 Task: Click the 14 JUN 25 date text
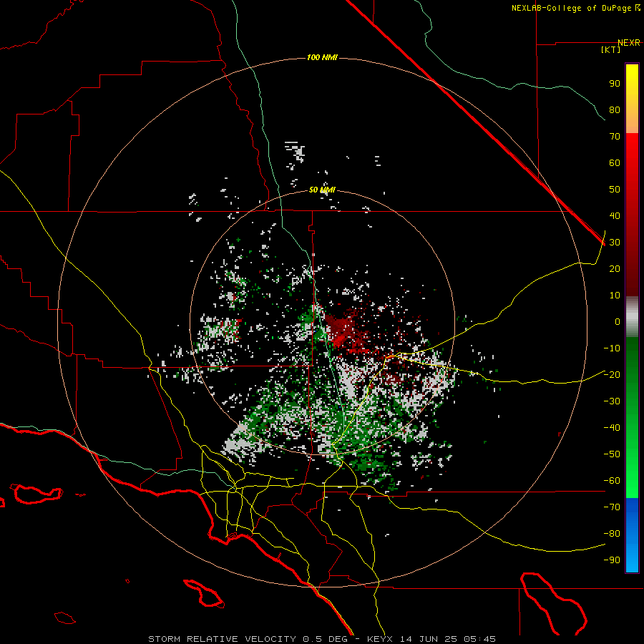[x=429, y=639]
